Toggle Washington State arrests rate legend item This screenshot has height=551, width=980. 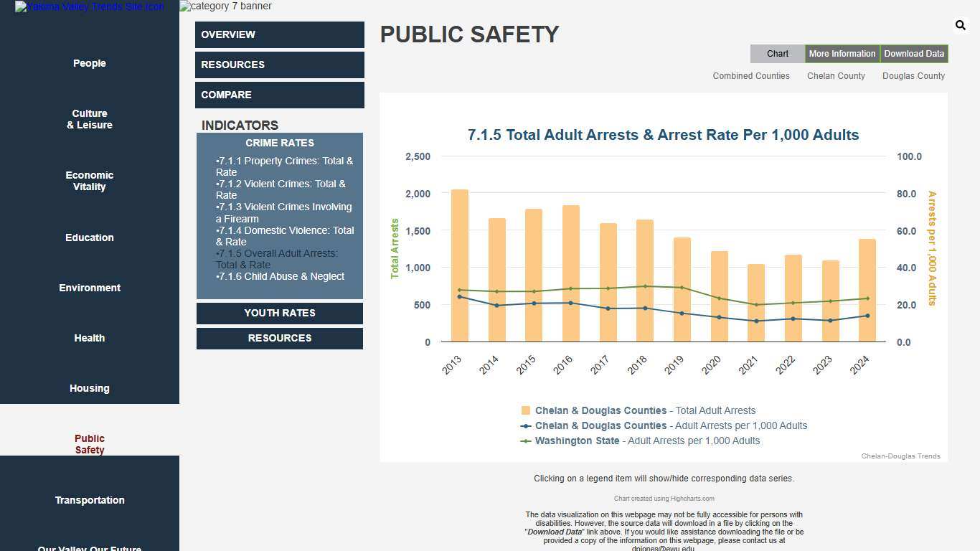click(640, 441)
